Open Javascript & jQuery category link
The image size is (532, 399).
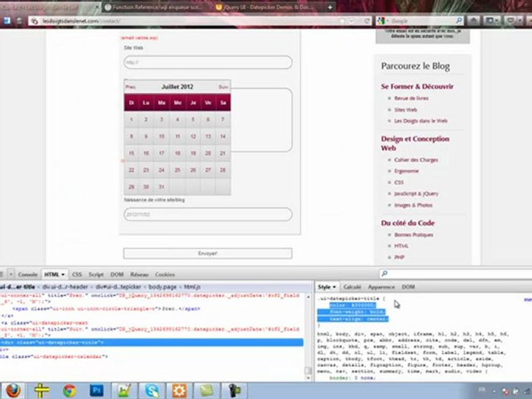[x=416, y=194]
